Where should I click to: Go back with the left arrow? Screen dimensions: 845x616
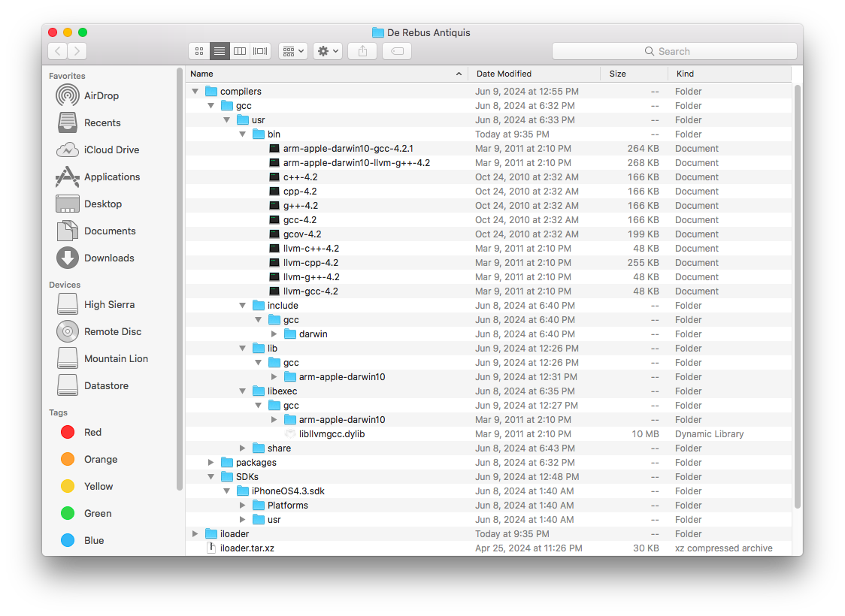tap(58, 51)
